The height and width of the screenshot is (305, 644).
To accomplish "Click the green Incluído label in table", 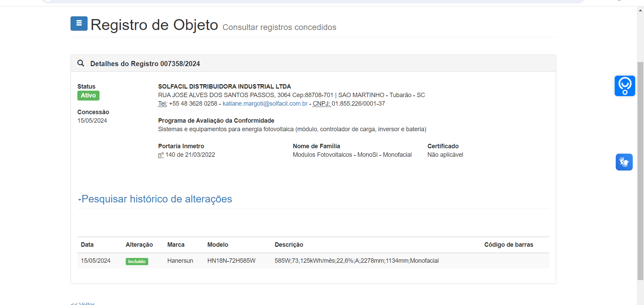I will pyautogui.click(x=137, y=261).
